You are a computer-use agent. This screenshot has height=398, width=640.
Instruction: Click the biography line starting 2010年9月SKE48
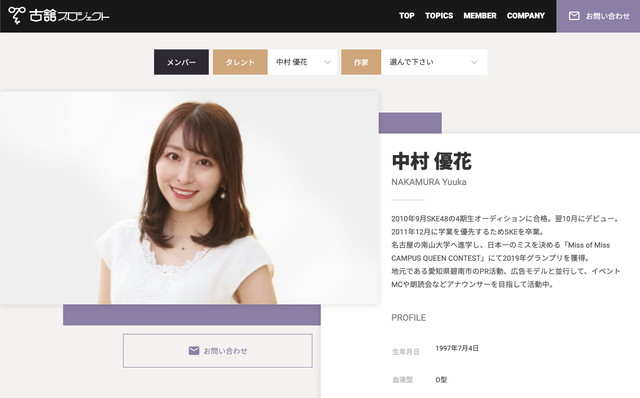[505, 219]
